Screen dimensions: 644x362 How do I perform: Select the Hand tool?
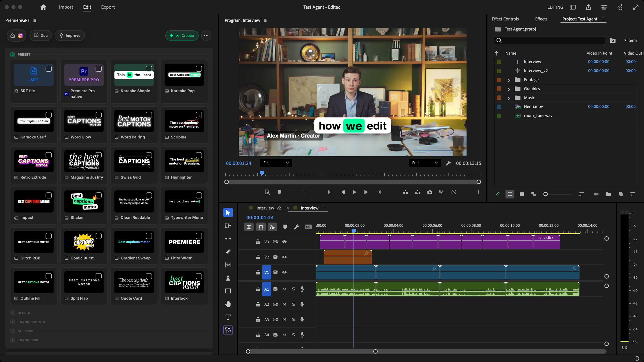[228, 304]
